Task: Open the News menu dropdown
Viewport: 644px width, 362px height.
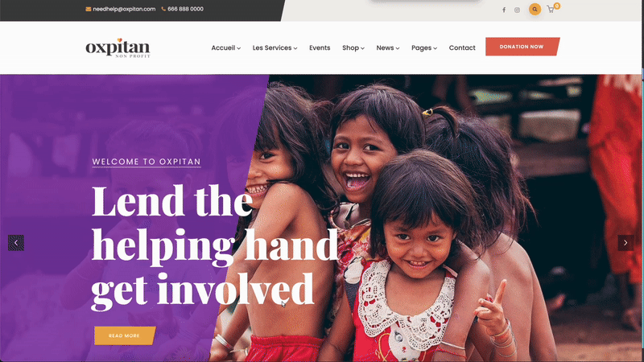Action: (x=388, y=47)
